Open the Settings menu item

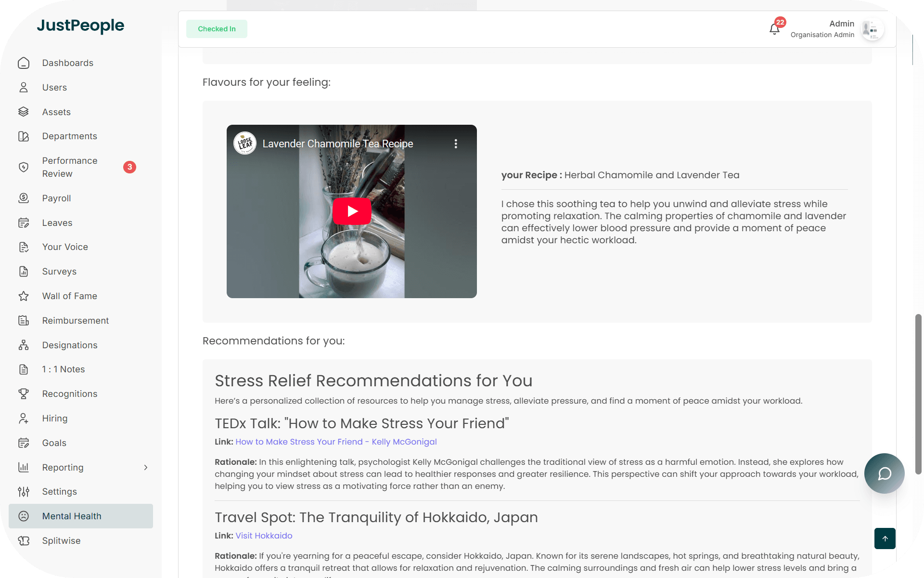81,492
